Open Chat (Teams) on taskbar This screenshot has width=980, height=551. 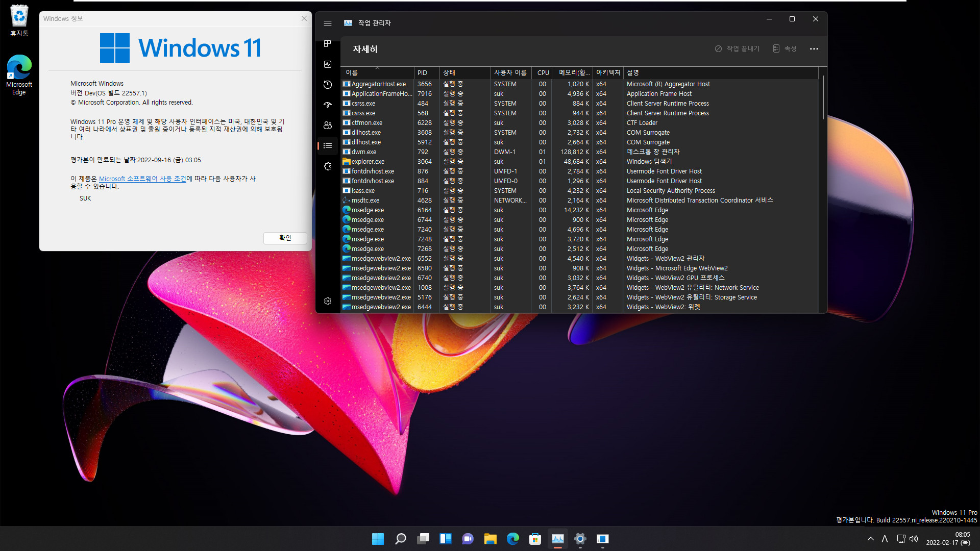[468, 539]
